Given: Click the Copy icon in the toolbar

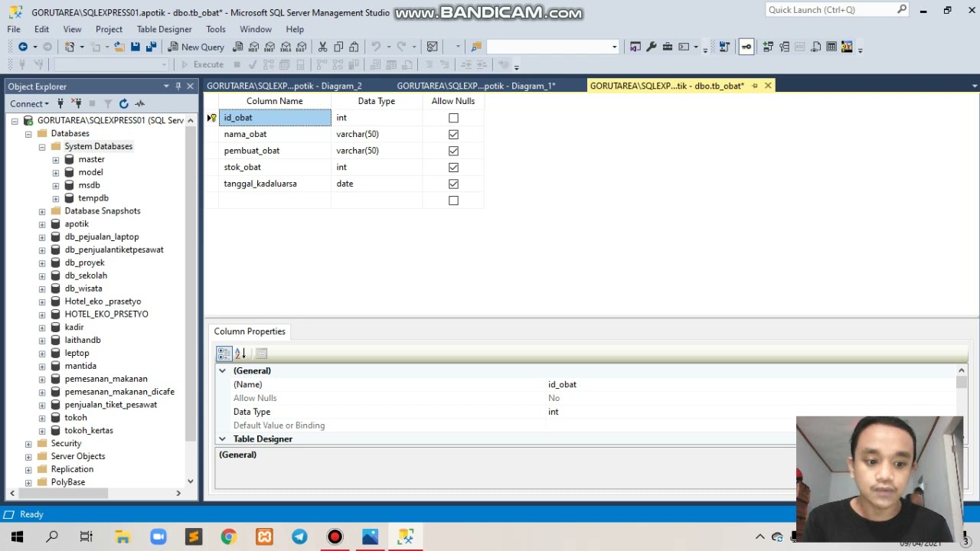Looking at the screenshot, I should tap(338, 47).
